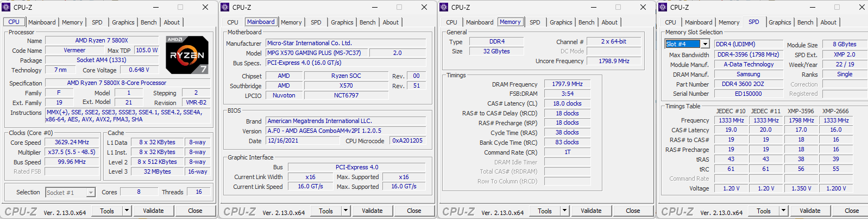Close the Mainboard CPU-Z window with X
Viewport: 868px width, 221px height.
pos(424,7)
